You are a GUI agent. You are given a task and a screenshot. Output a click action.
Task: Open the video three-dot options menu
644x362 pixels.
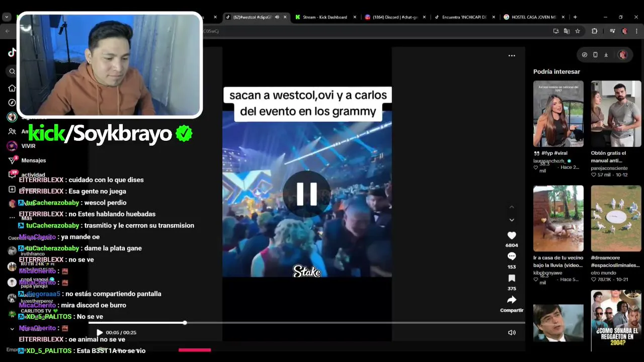(x=512, y=56)
